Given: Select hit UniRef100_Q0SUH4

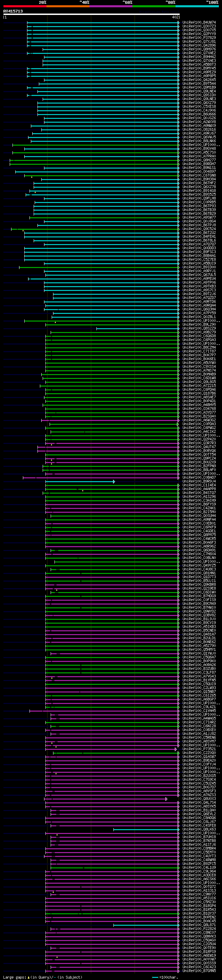Looking at the screenshot, I should (x=199, y=516).
